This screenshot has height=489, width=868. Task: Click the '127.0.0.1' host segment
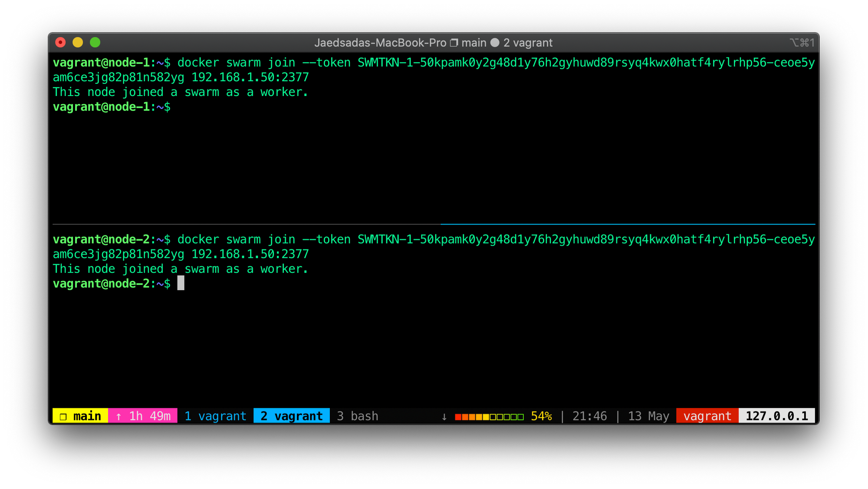[x=777, y=416]
